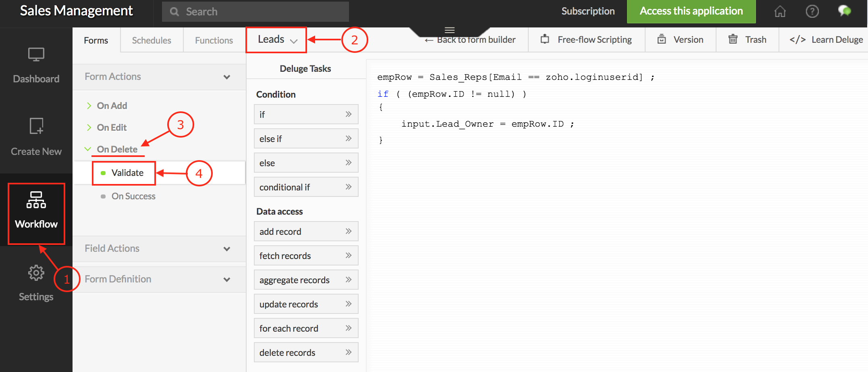
Task: Click the Learn Deluge code icon
Action: pyautogui.click(x=797, y=40)
